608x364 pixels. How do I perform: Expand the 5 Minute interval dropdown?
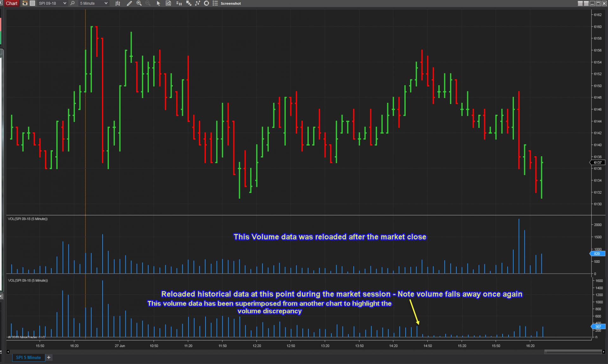pyautogui.click(x=106, y=3)
